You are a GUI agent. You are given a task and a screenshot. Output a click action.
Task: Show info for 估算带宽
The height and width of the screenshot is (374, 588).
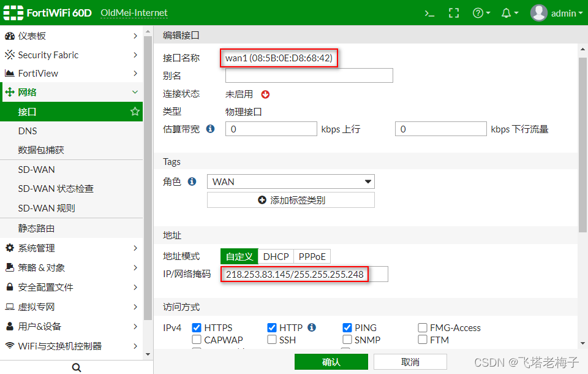pos(211,129)
